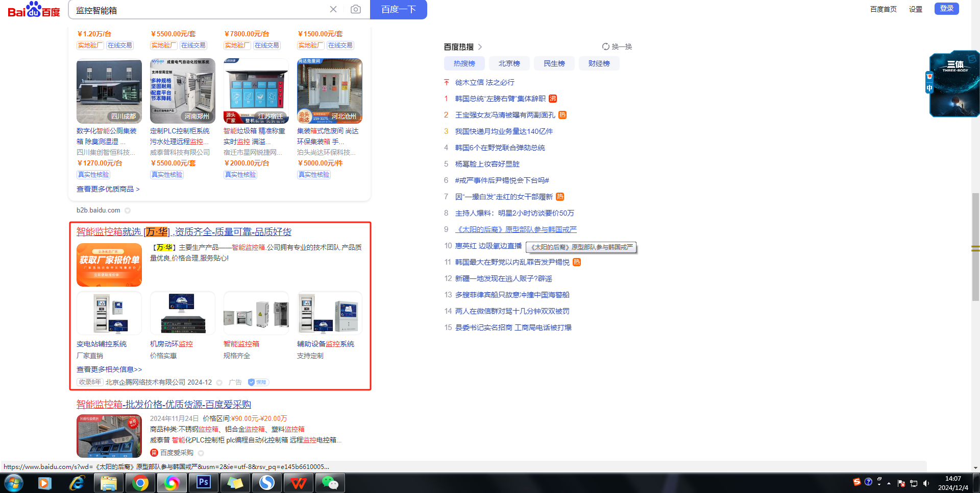The width and height of the screenshot is (980, 493).
Task: Switch to the 热搜榜 tab
Action: pyautogui.click(x=464, y=63)
